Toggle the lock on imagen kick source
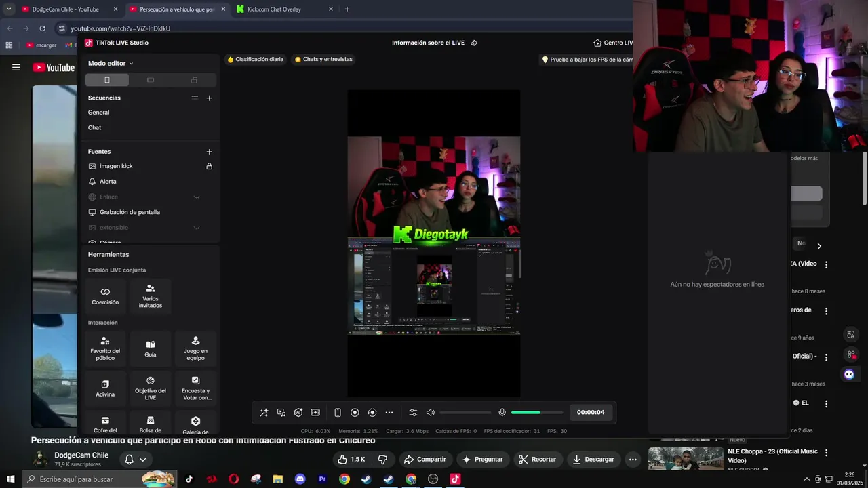Image resolution: width=868 pixels, height=488 pixels. 209,166
